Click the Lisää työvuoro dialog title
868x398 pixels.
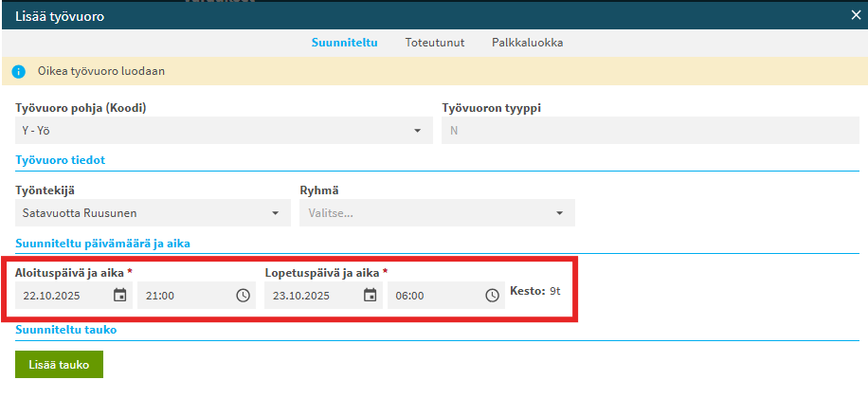[60, 17]
